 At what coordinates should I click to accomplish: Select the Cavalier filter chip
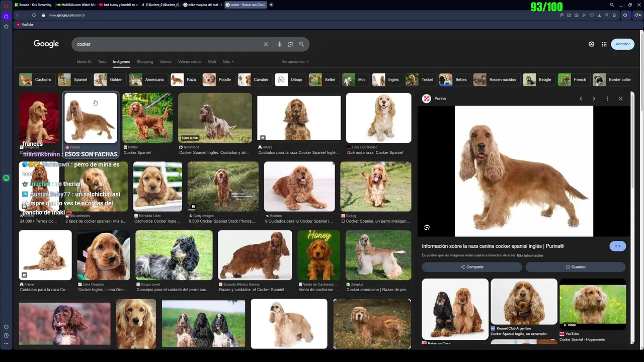(254, 79)
